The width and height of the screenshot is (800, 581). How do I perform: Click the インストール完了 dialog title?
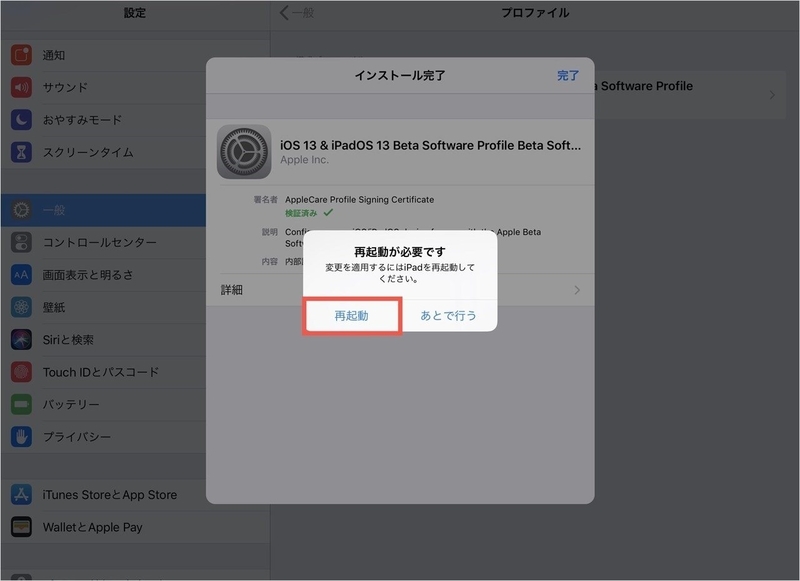click(400, 75)
